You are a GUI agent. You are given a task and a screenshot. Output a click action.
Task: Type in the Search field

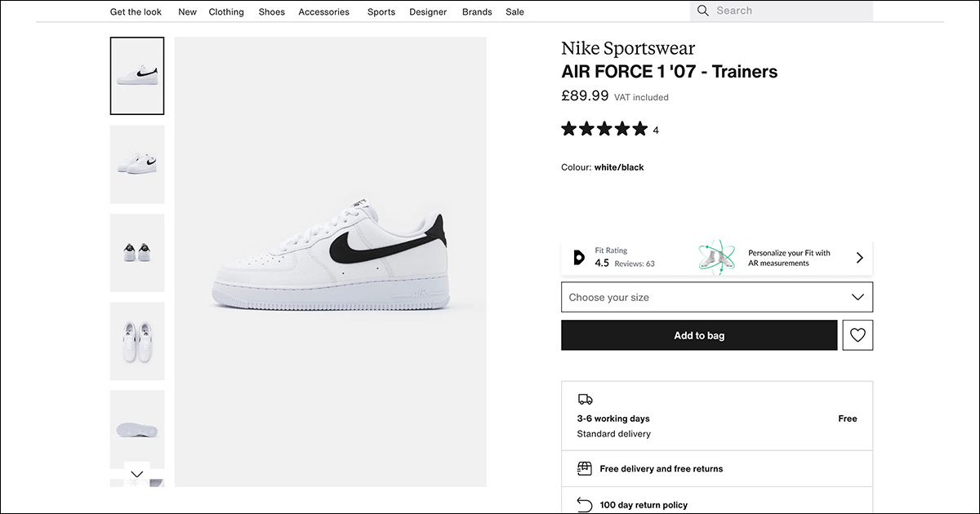[x=788, y=11]
